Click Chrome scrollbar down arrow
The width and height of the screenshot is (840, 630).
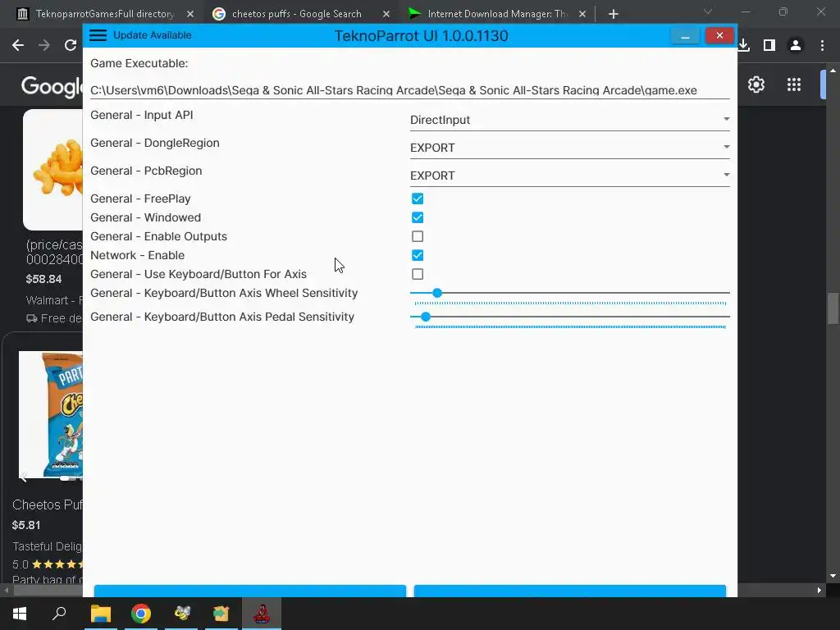click(833, 576)
